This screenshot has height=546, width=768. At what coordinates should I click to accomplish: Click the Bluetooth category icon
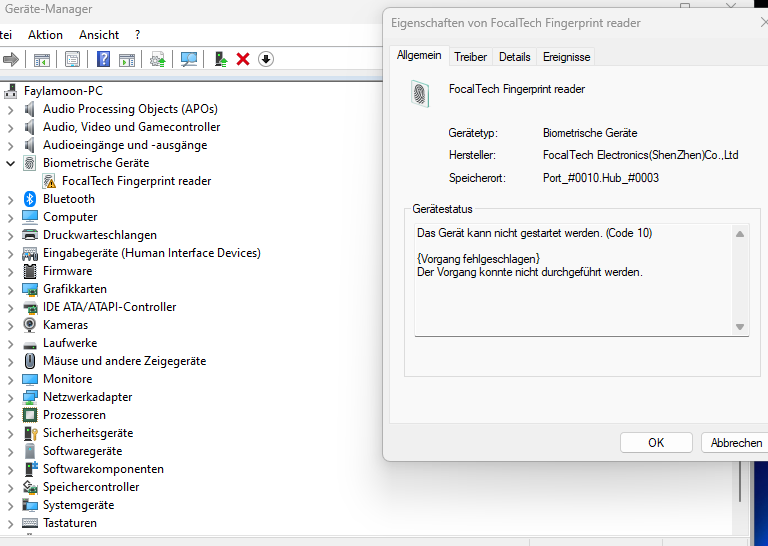click(30, 199)
